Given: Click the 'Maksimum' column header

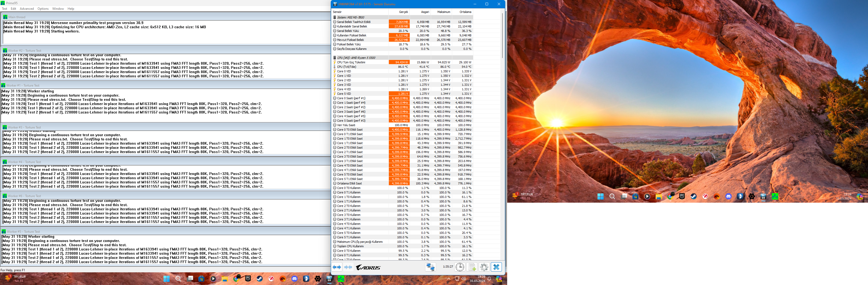Looking at the screenshot, I should [441, 12].
